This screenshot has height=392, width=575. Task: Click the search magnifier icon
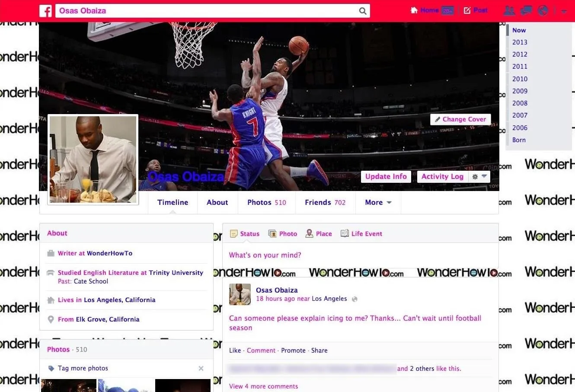363,11
